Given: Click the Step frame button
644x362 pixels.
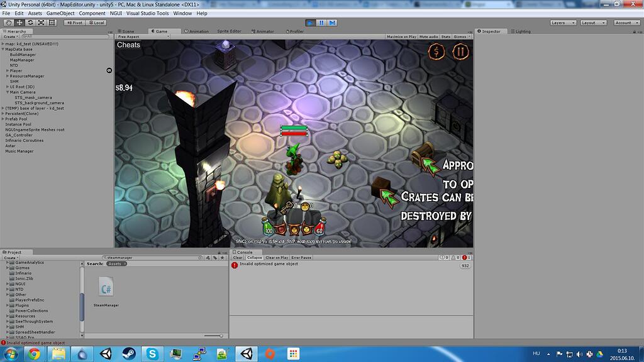Looking at the screenshot, I should tap(332, 23).
